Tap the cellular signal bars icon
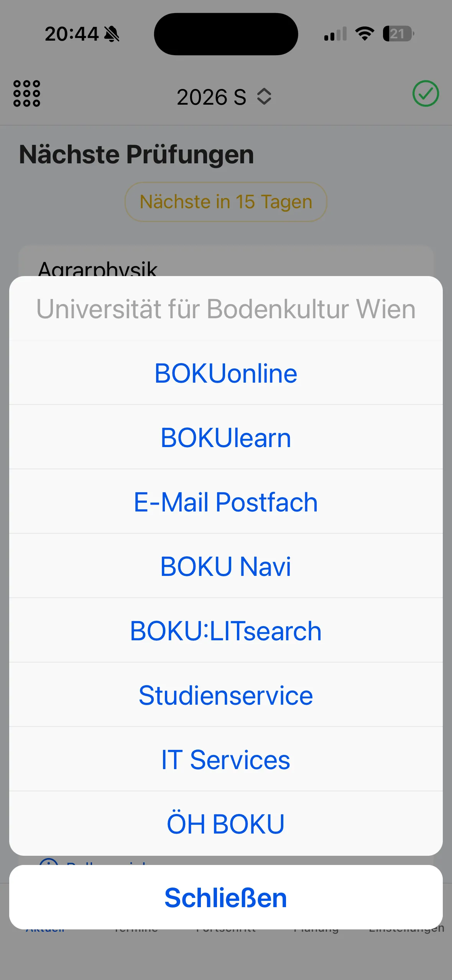The width and height of the screenshot is (452, 980). 334,34
